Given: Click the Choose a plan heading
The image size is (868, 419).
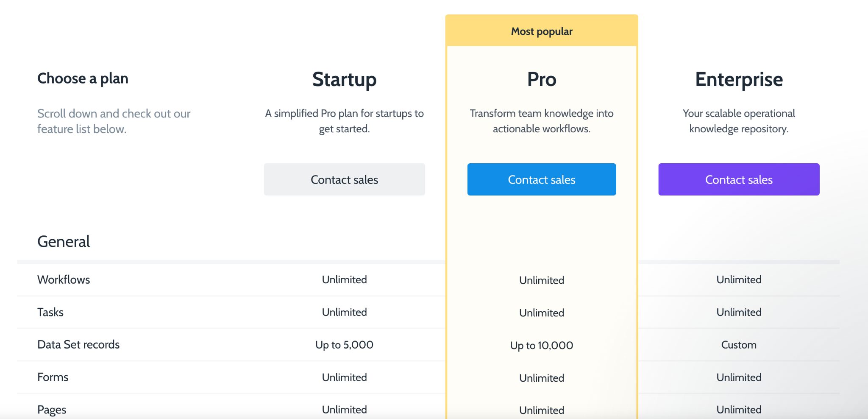Looking at the screenshot, I should [83, 78].
